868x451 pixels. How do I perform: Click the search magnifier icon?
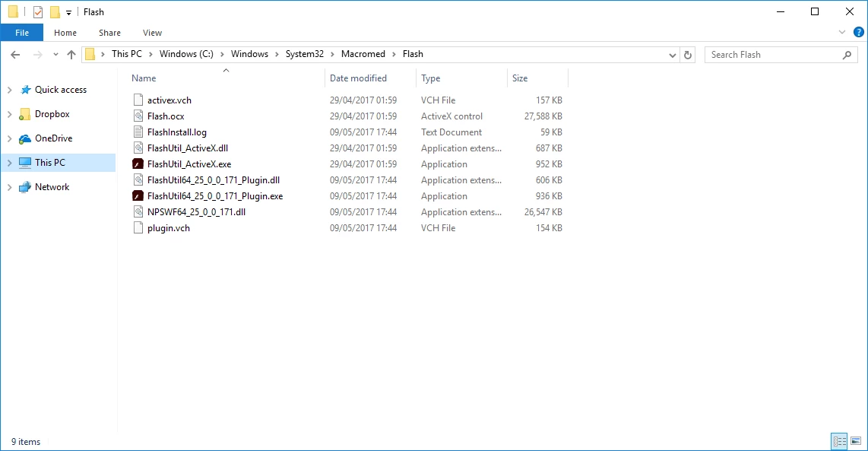[847, 55]
